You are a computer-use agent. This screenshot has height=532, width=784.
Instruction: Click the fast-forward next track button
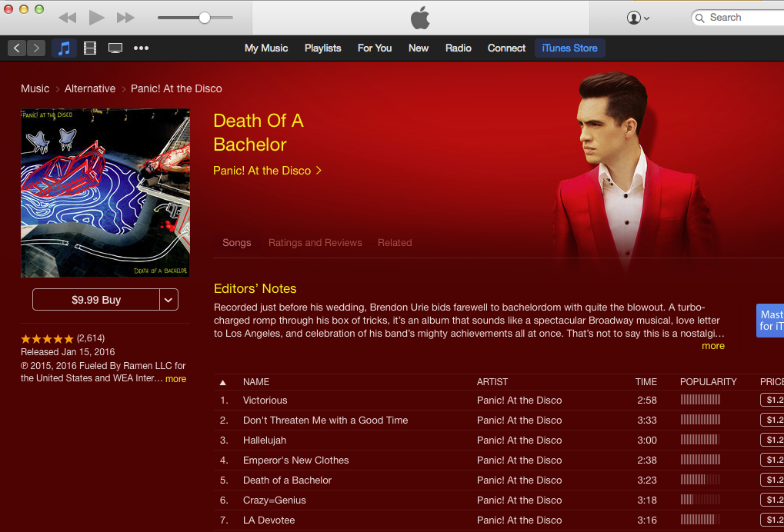click(x=125, y=18)
